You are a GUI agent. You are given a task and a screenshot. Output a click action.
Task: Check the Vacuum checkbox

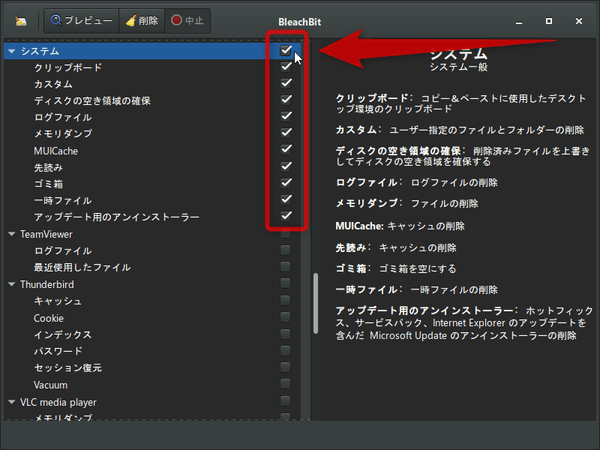(285, 384)
